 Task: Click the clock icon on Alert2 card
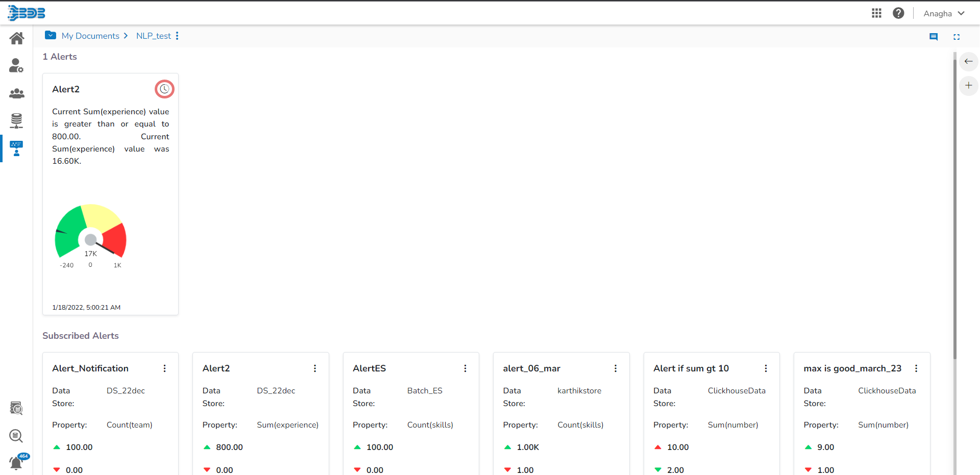164,89
